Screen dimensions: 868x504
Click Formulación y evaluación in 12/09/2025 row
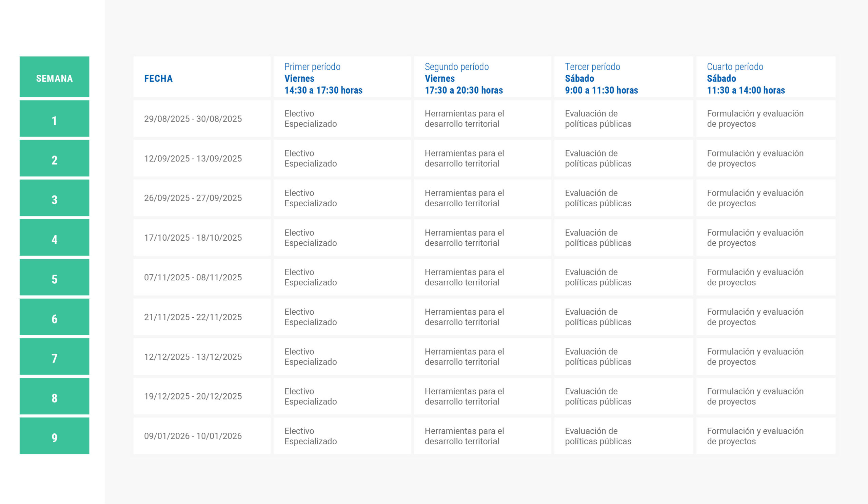pyautogui.click(x=766, y=158)
